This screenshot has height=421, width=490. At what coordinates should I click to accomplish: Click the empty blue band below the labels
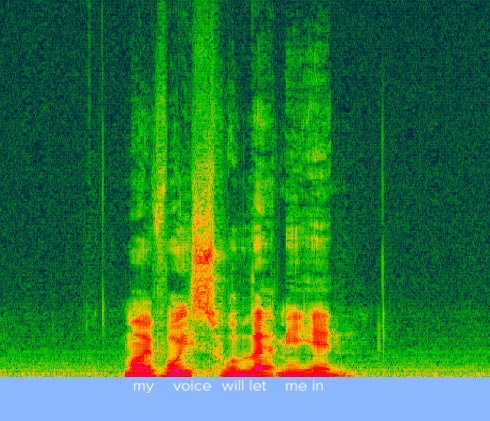[x=245, y=408]
